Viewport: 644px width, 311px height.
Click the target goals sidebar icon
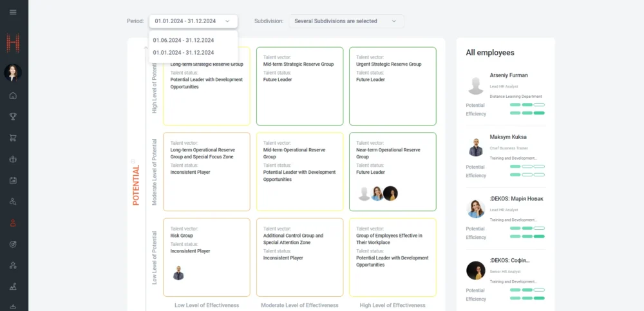coord(14,244)
